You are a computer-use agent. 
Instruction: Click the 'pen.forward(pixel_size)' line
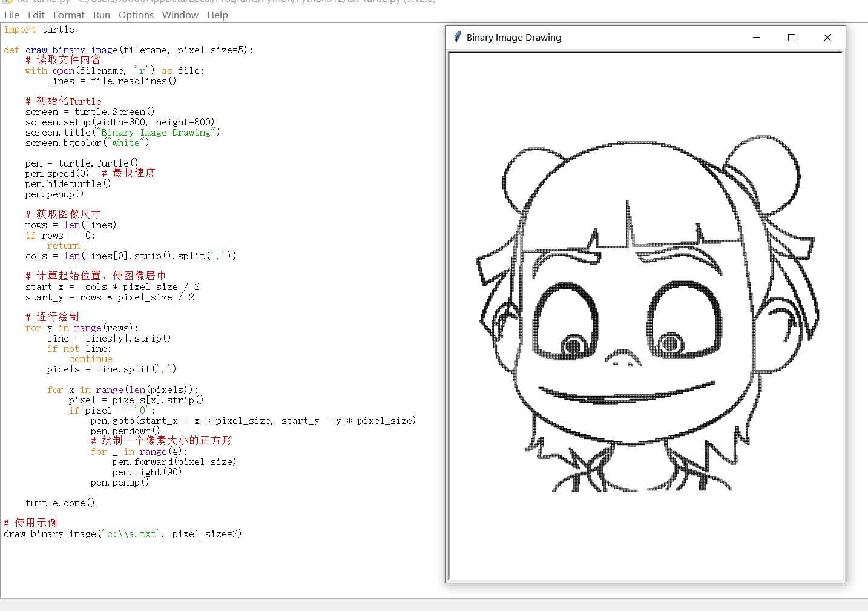coord(174,462)
